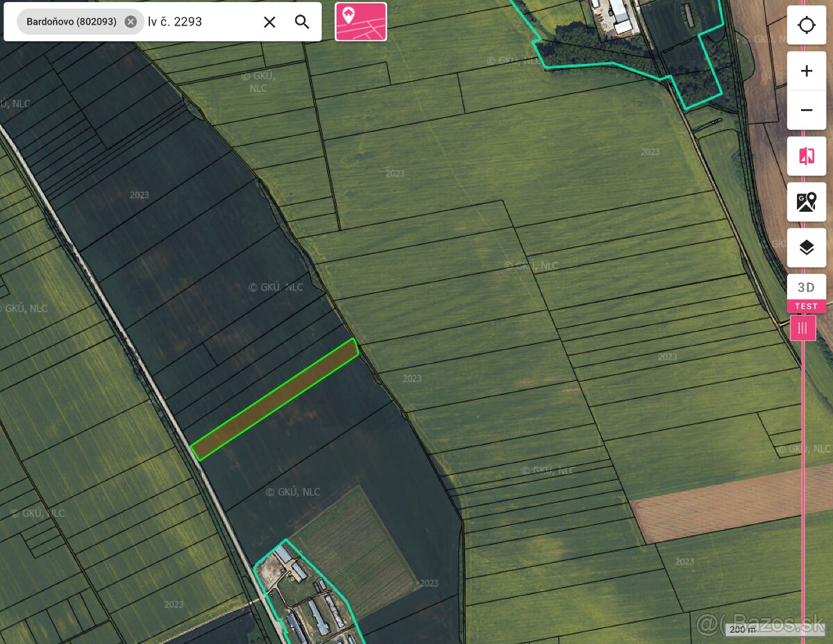833x644 pixels.
Task: Remove the Bardoňovo (802093) chip
Action: [x=131, y=22]
